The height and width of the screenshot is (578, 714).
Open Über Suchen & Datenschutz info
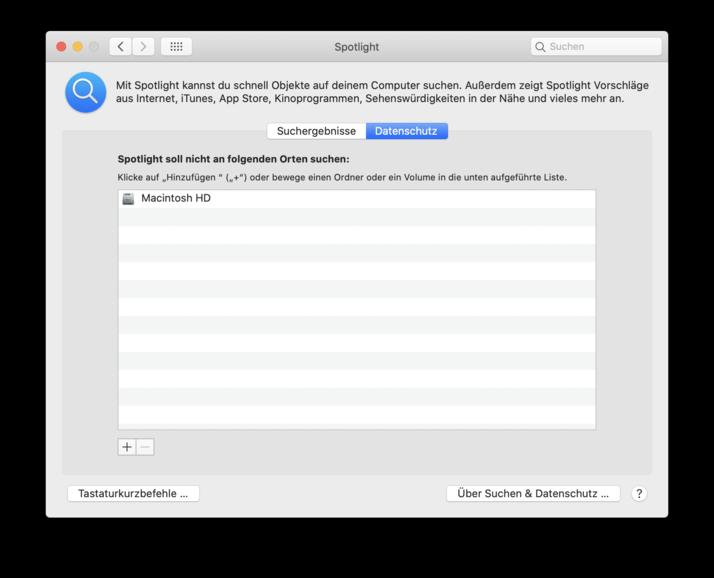[x=533, y=493]
